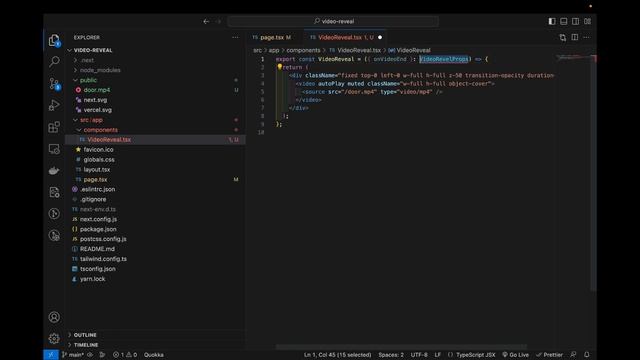This screenshot has width=640, height=360.
Task: Click the components breadcrumb segment
Action: pos(303,50)
